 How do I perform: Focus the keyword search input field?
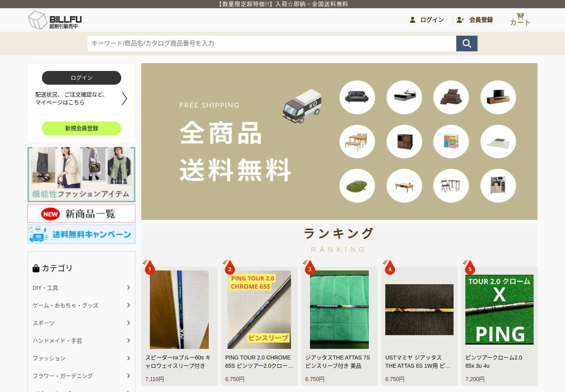coord(272,44)
